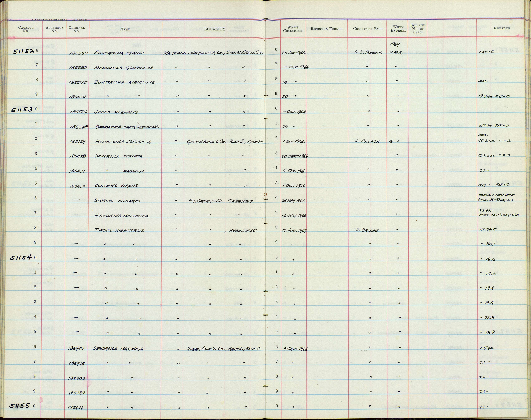Viewport: 531px width, 420px height.
Task: Click the When Entered column header
Action: (x=398, y=29)
